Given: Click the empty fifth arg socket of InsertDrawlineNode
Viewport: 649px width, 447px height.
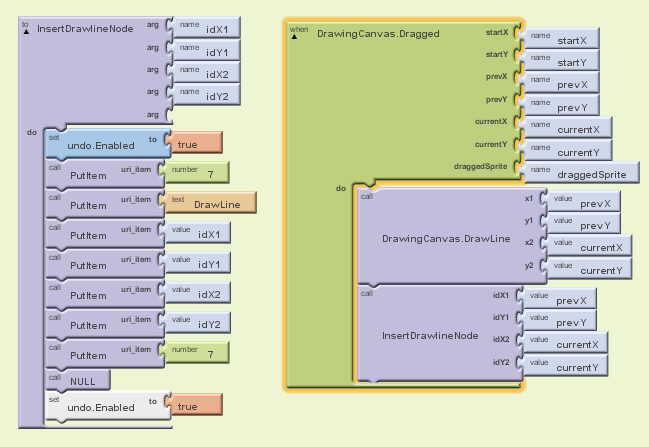Looking at the screenshot, I should point(169,115).
